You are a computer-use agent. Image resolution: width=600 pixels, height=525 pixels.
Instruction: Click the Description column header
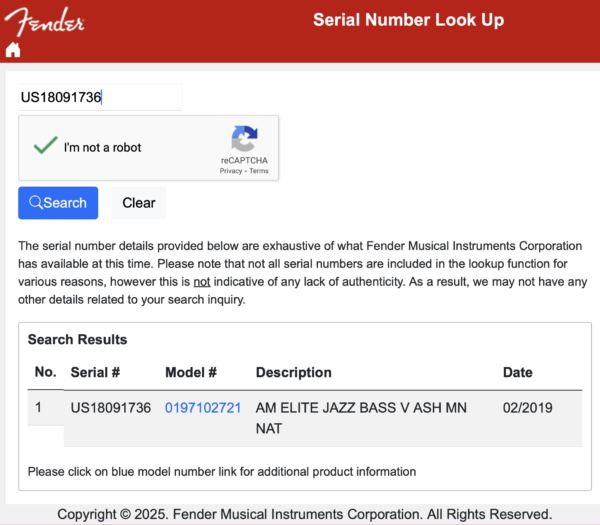(x=293, y=372)
